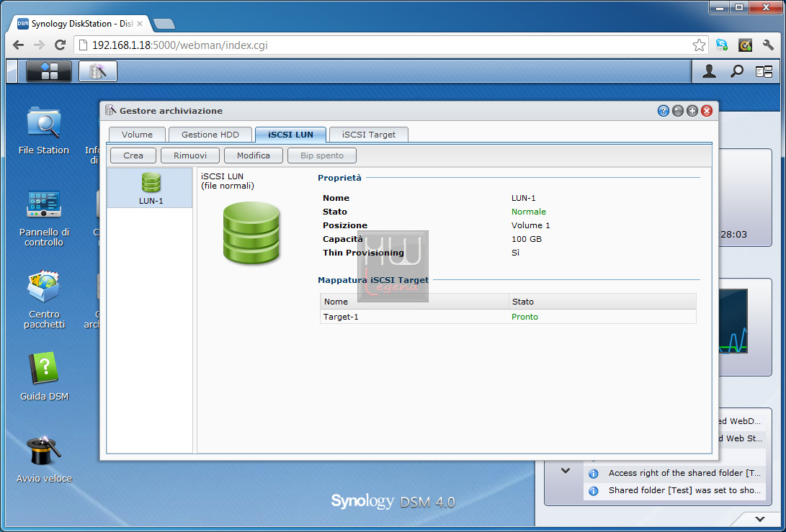Open the DSM main menu button

49,71
